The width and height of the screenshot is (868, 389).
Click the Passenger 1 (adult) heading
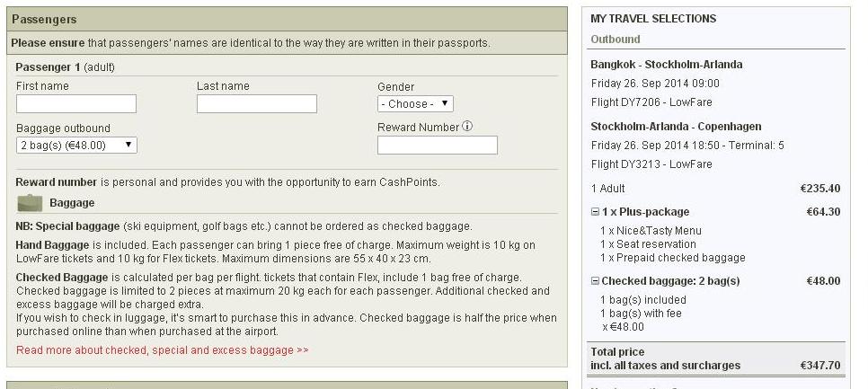click(66, 67)
